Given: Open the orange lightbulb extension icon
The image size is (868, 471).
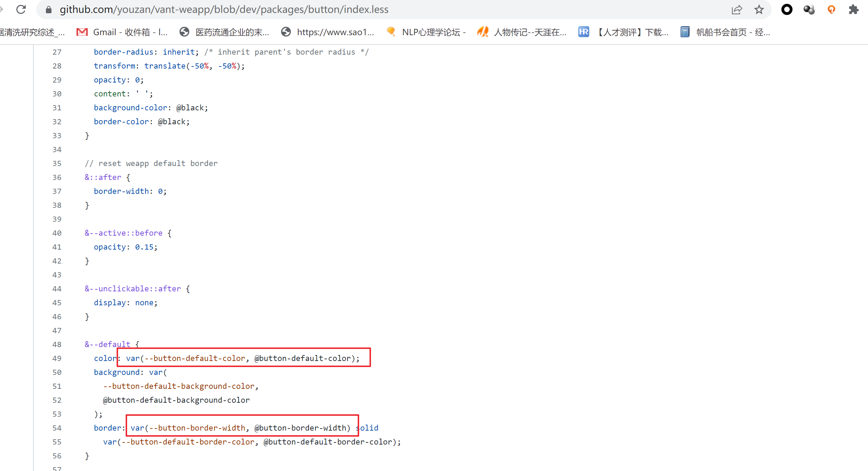Looking at the screenshot, I should [x=831, y=9].
